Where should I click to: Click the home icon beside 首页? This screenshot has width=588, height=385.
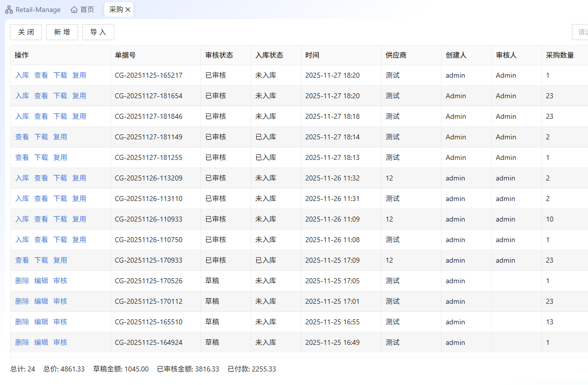(x=74, y=10)
